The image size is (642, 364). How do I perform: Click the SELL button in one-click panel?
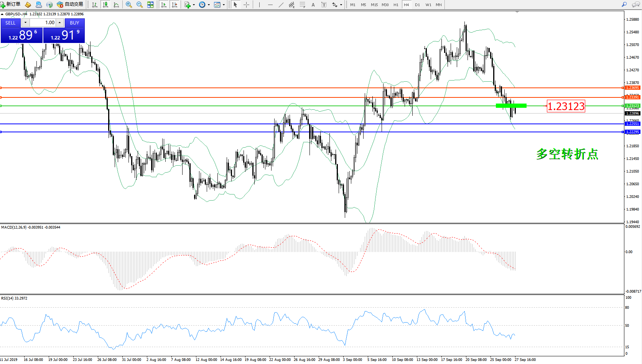click(x=11, y=23)
